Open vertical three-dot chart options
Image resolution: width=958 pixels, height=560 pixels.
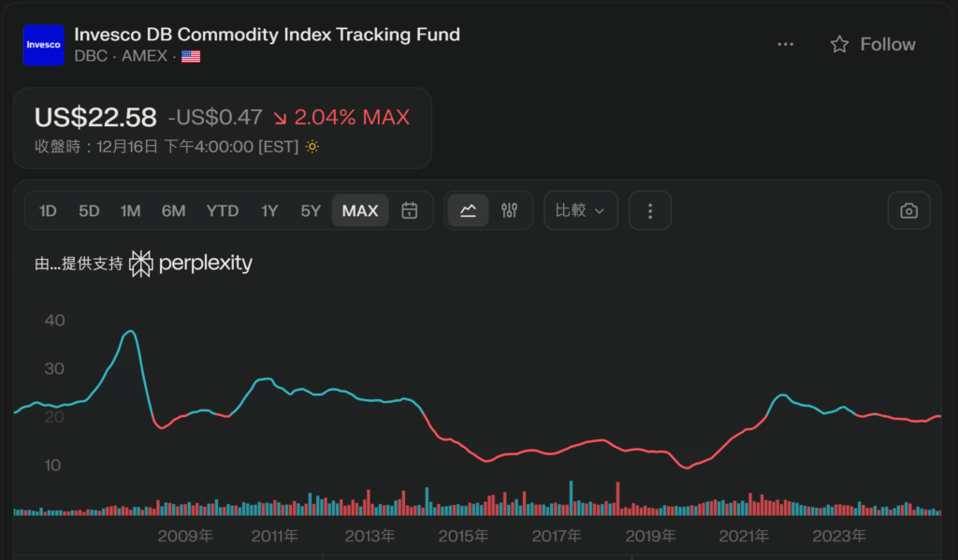[x=650, y=210]
